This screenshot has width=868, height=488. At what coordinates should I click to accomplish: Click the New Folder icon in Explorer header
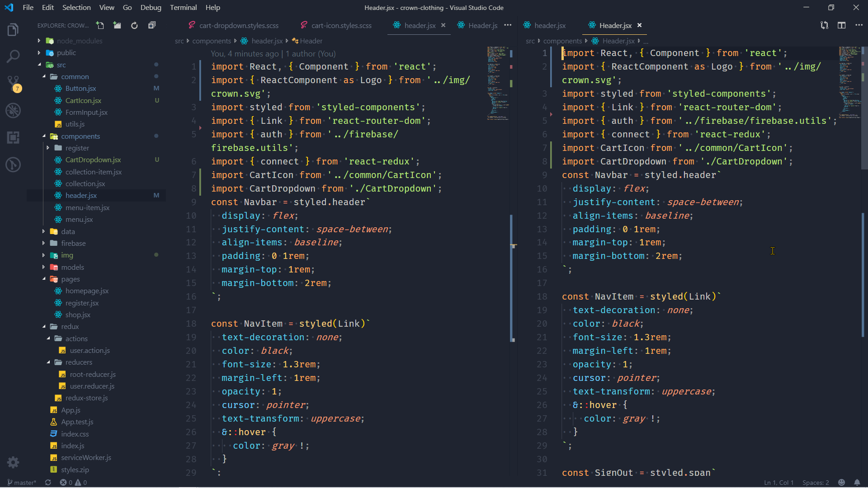point(117,25)
